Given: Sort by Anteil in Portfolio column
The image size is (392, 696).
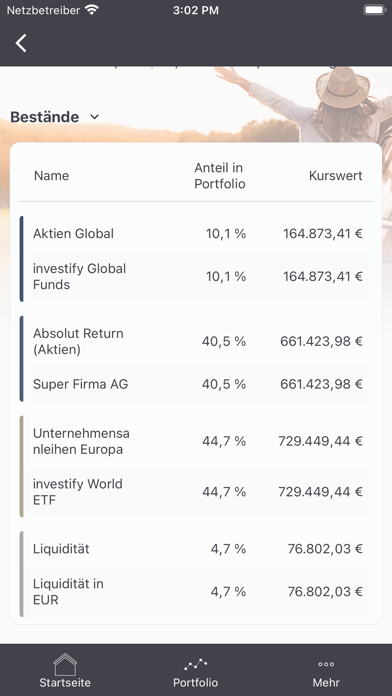Looking at the screenshot, I should click(x=220, y=176).
